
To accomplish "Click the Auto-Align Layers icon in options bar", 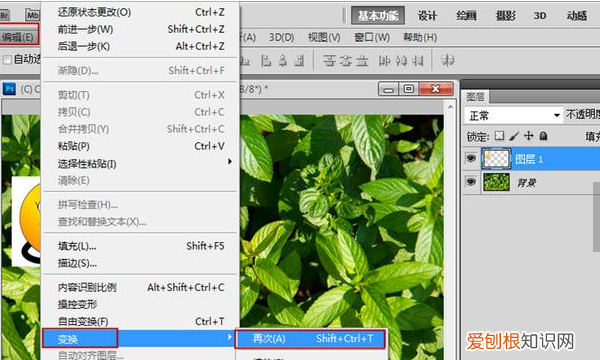I will pyautogui.click(x=447, y=60).
